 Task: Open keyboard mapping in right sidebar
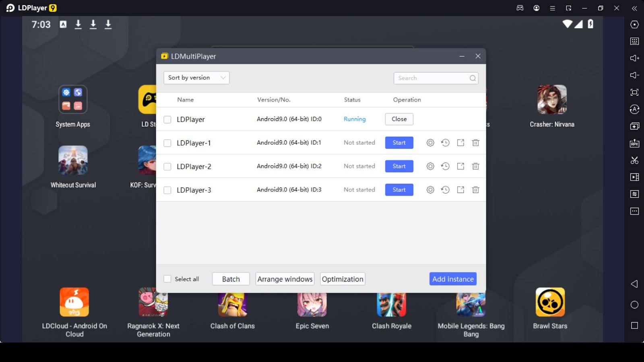634,41
